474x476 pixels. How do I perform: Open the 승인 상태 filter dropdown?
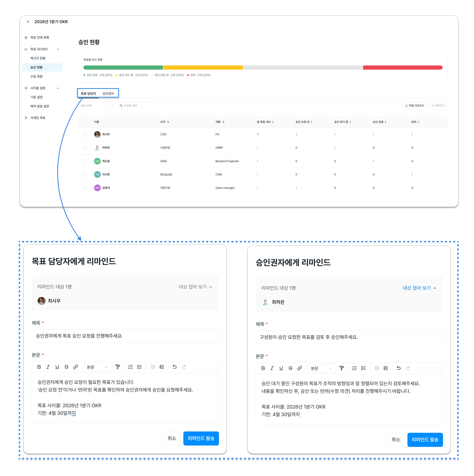[97, 105]
